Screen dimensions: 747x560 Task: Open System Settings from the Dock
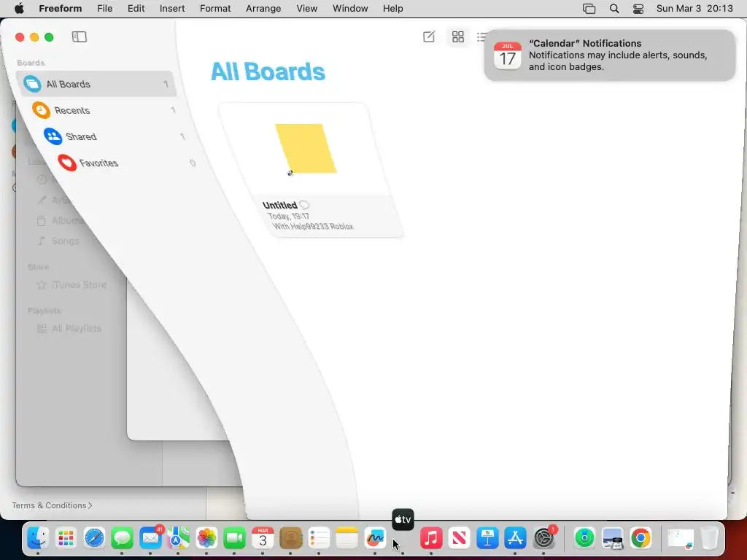tap(543, 538)
